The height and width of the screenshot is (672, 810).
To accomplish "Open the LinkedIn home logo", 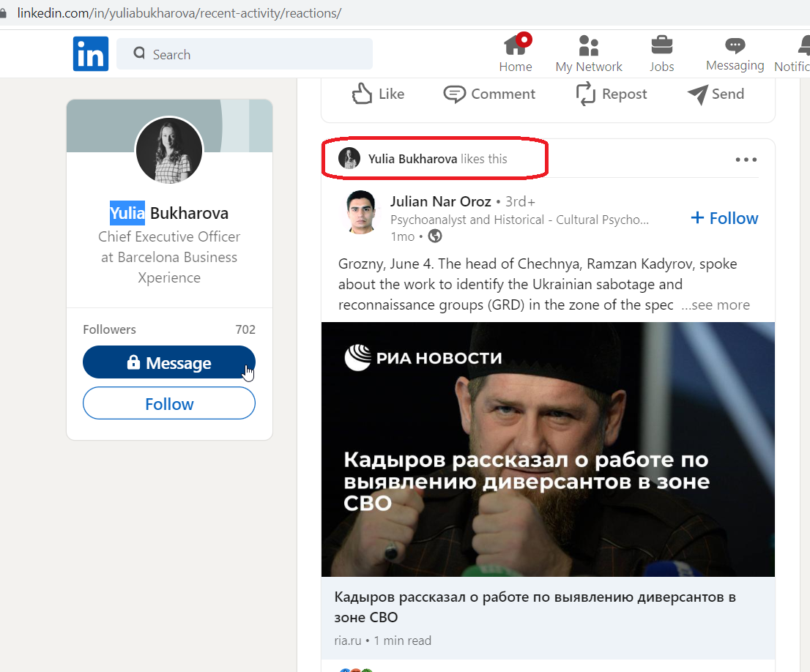I will pos(90,53).
